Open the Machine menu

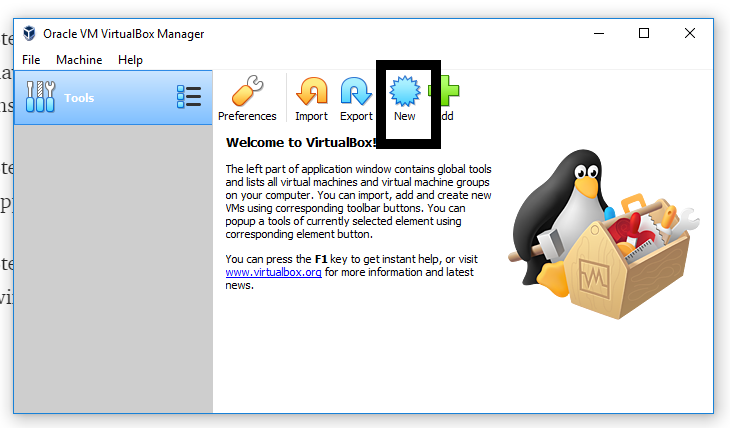(79, 60)
